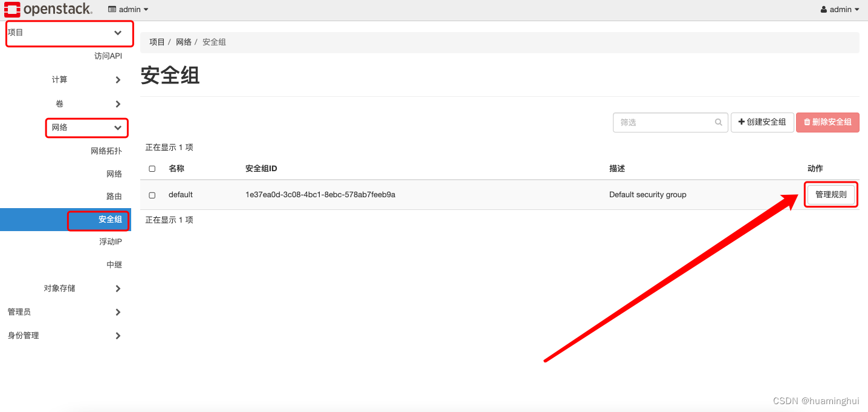Open 浮动IP from the network sidebar

(111, 241)
